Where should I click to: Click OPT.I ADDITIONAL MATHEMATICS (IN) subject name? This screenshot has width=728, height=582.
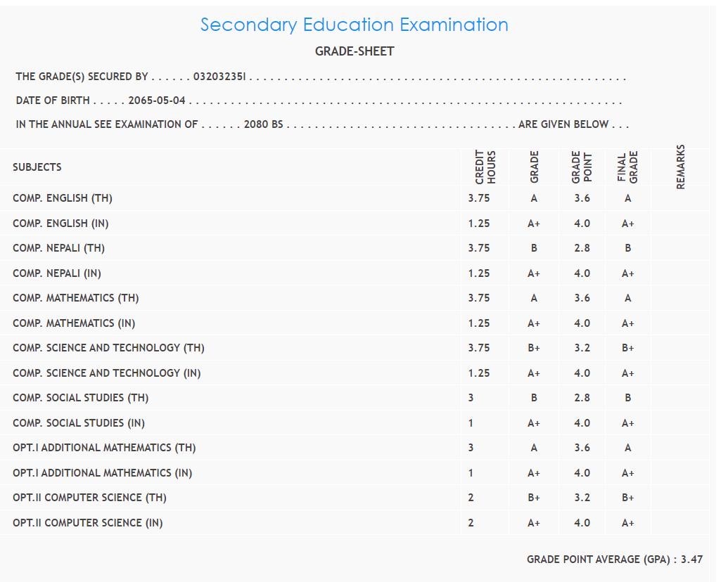tap(103, 473)
